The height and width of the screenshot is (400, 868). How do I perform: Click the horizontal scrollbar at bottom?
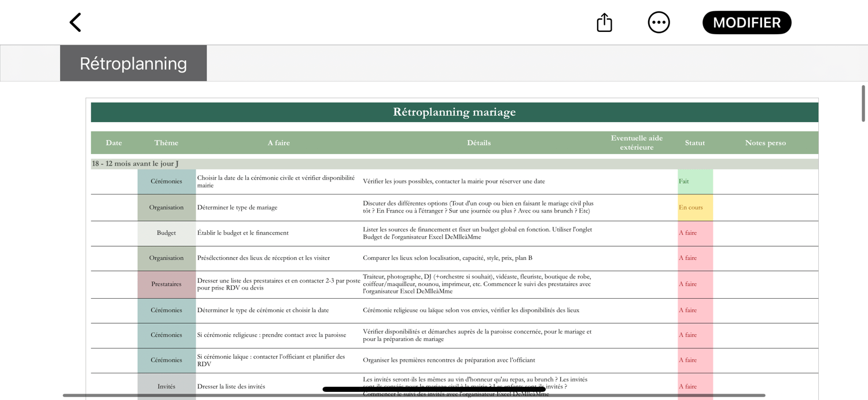(414, 395)
